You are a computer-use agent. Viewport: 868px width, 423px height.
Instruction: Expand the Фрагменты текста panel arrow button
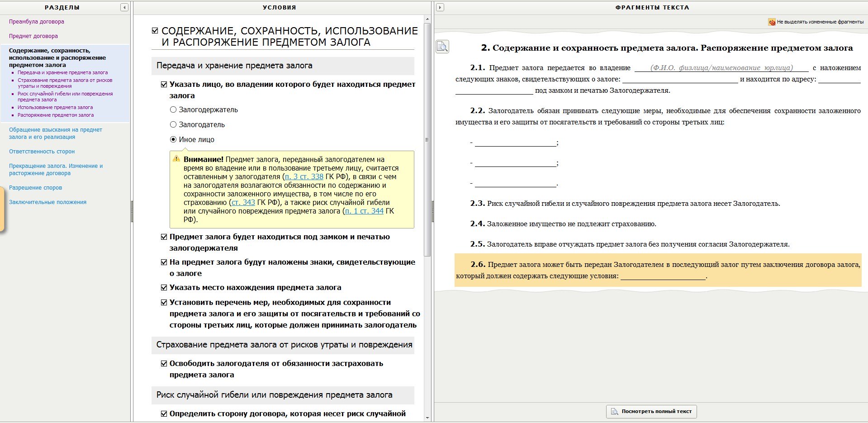(x=440, y=7)
